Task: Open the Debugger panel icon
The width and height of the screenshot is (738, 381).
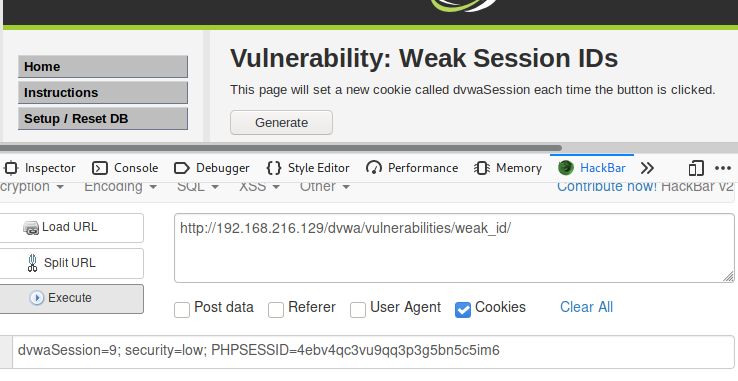Action: 182,168
